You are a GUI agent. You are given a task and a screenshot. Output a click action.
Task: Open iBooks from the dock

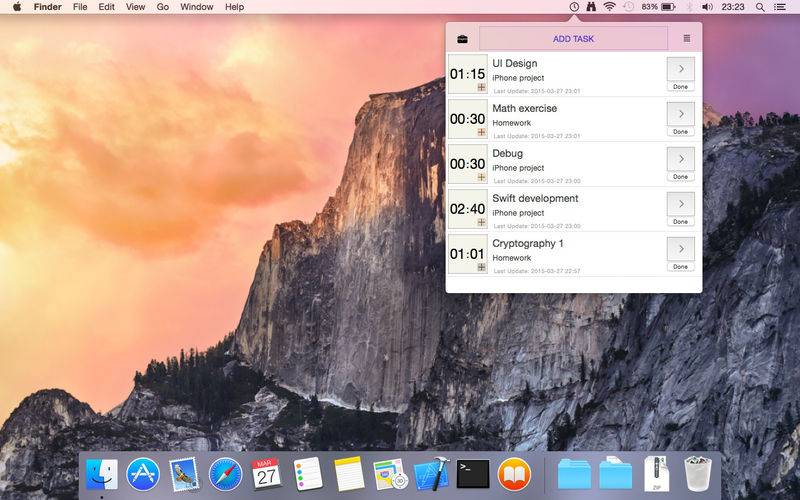tap(514, 473)
